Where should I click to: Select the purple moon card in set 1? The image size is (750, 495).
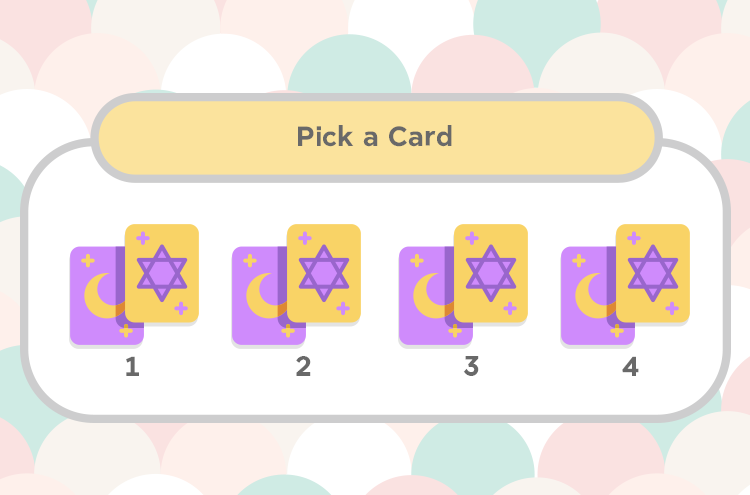pos(97,297)
